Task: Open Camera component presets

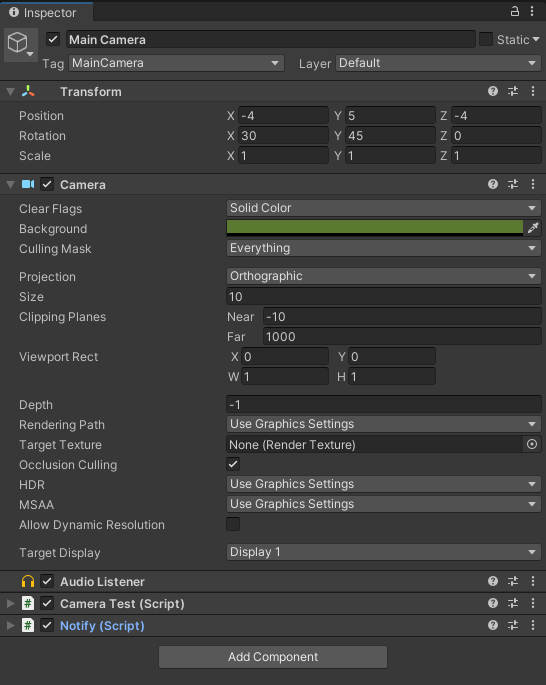Action: coord(513,184)
